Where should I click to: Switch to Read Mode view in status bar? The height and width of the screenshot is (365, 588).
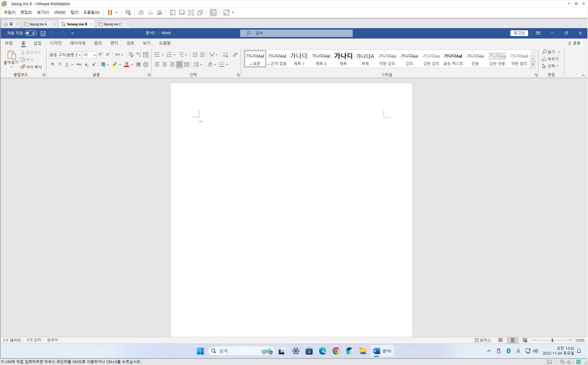500,340
